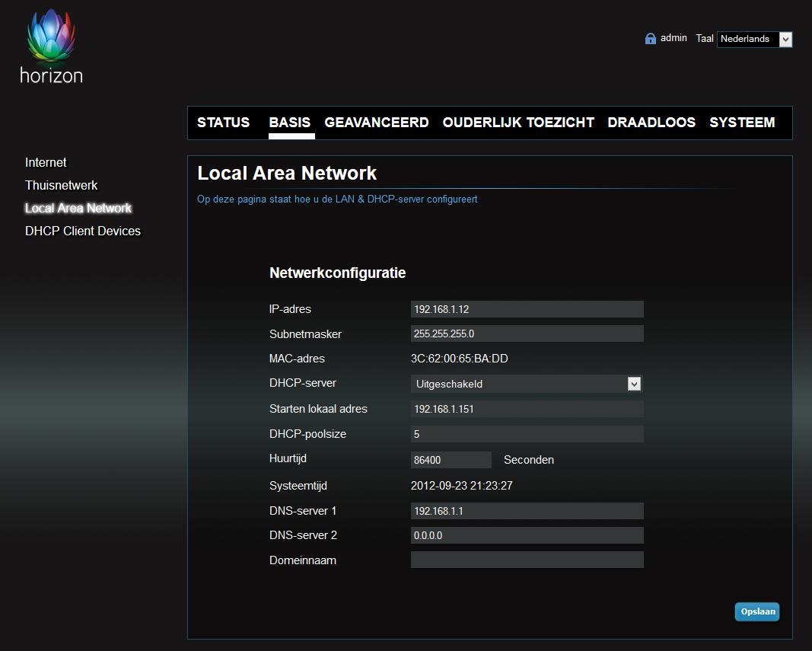Click the MAC address value 3C:62:00:65:BA:DD
The image size is (812, 651).
460,359
